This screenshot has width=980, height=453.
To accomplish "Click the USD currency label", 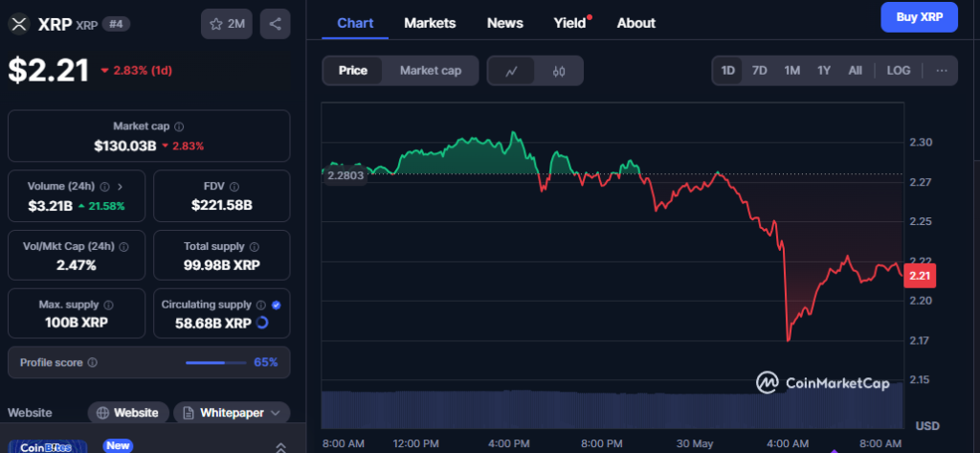I will tap(927, 426).
